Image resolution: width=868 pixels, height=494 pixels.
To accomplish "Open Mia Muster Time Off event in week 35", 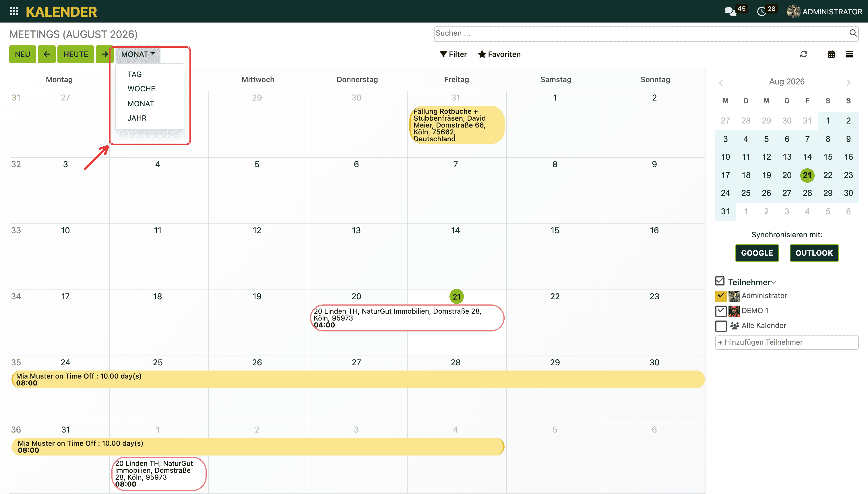I will (358, 379).
